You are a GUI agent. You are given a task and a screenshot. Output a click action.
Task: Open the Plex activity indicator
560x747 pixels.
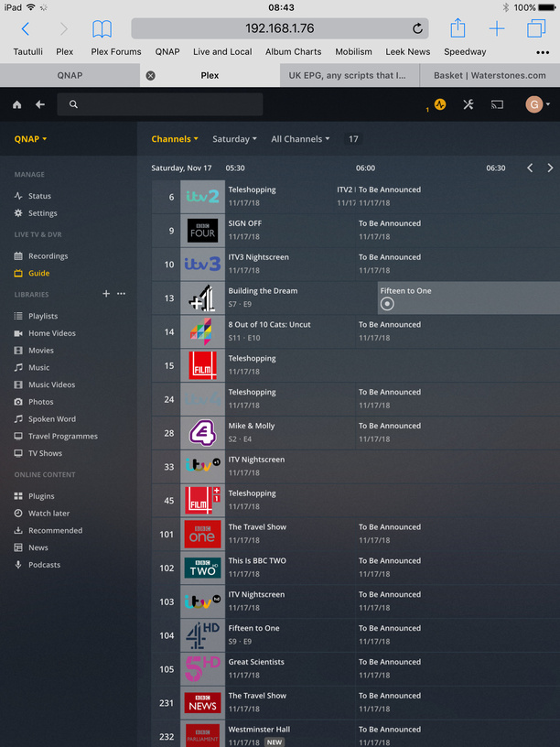(440, 104)
